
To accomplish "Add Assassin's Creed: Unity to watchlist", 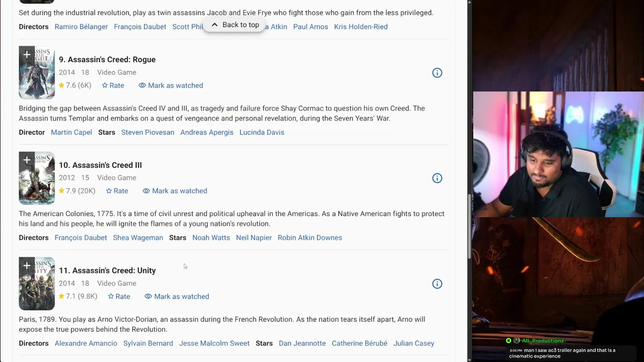I will [x=27, y=265].
